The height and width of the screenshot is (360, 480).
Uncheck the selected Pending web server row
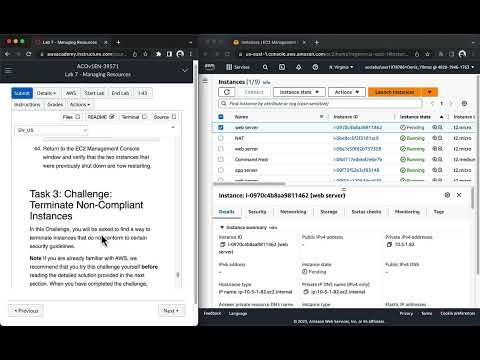(221, 127)
